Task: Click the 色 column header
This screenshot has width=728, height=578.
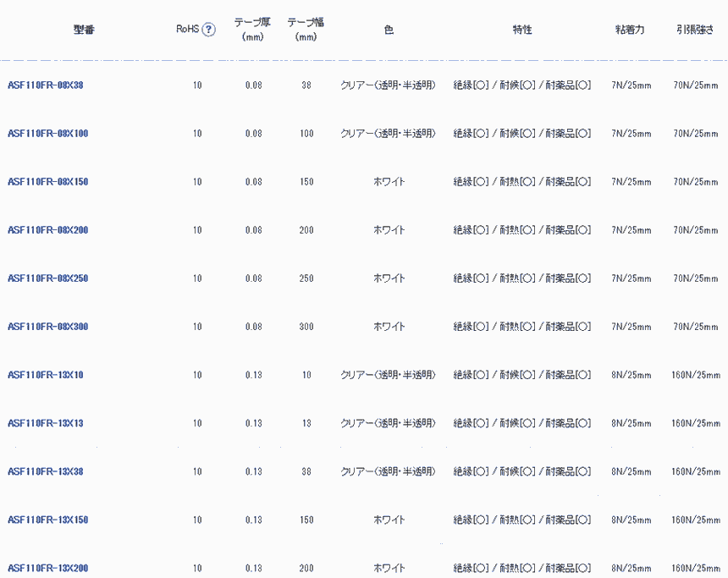Action: point(389,30)
